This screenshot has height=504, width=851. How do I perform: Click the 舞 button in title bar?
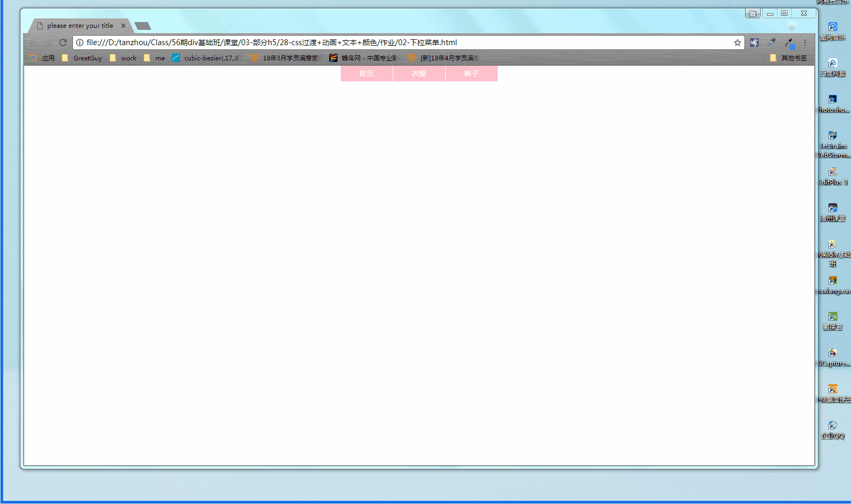click(752, 14)
